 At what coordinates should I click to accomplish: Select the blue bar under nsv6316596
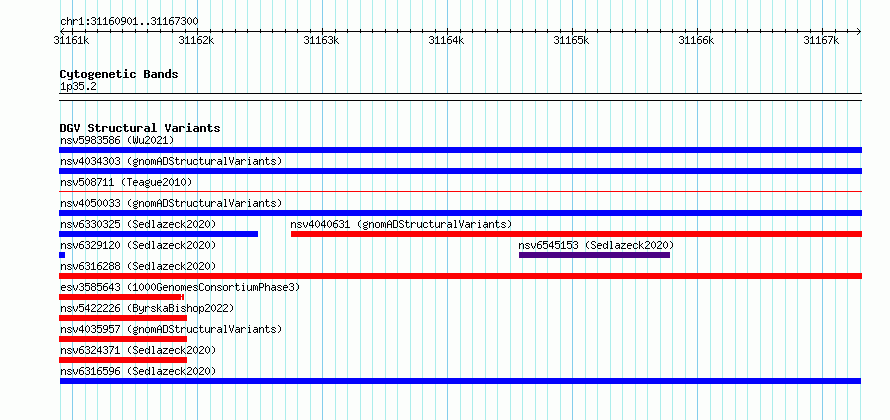460,381
